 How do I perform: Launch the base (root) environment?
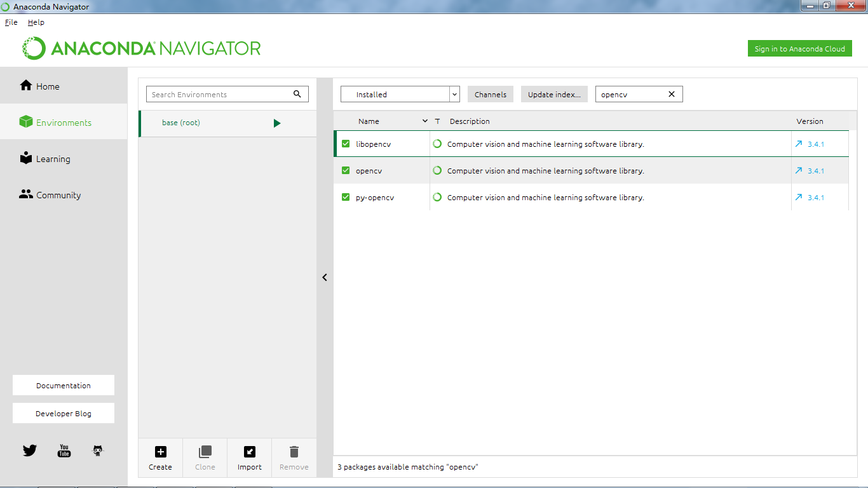[277, 123]
